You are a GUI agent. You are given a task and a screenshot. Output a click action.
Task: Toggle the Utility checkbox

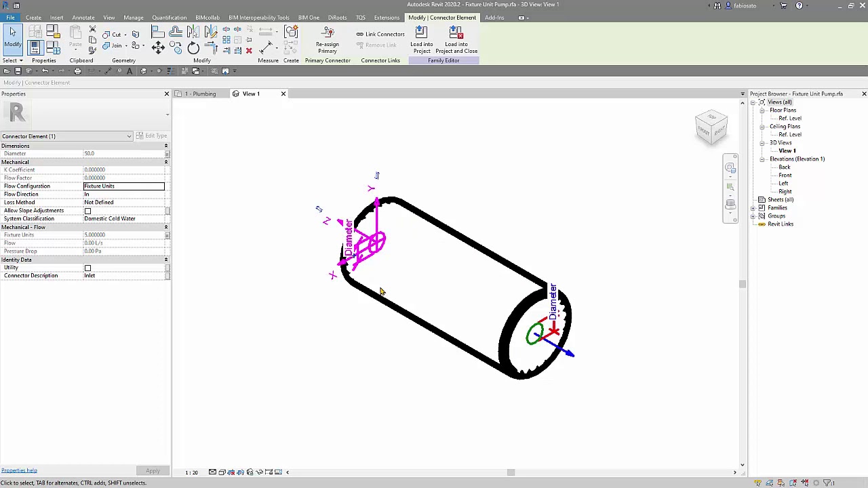(87, 268)
